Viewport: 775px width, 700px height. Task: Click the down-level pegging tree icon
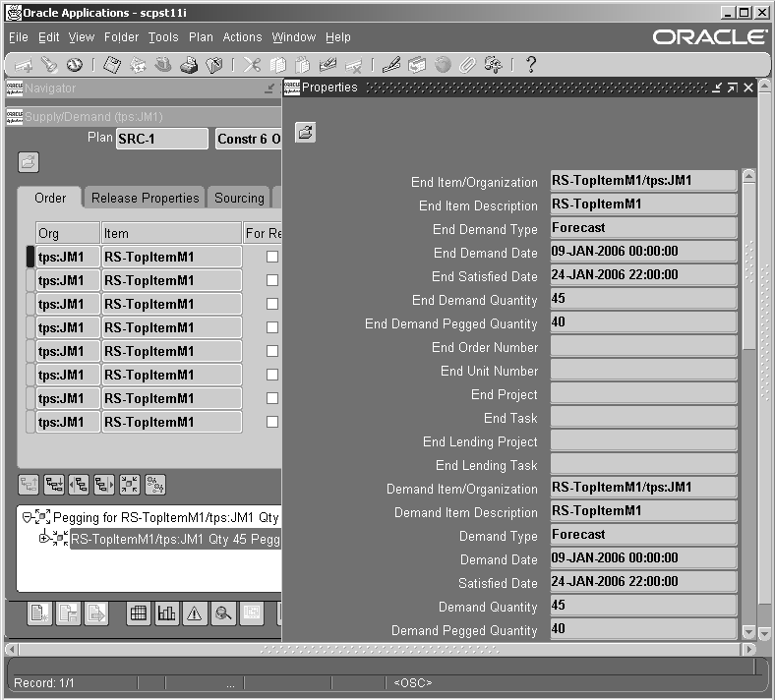click(x=54, y=485)
